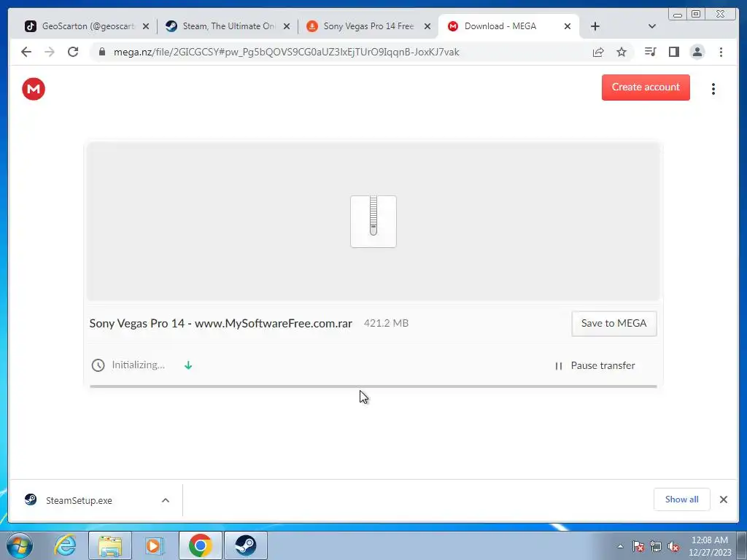Image resolution: width=747 pixels, height=560 pixels.
Task: Click the taskbar clock and date
Action: coord(709,546)
